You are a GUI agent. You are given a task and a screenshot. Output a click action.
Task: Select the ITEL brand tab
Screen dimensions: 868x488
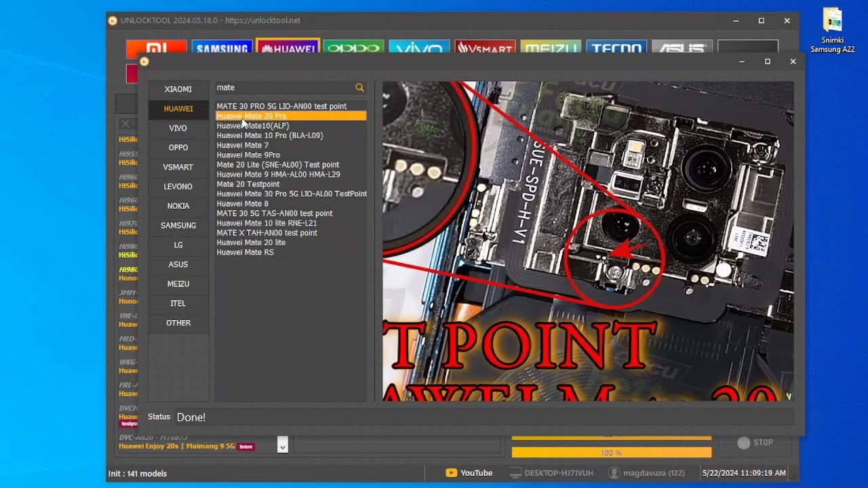tap(178, 304)
